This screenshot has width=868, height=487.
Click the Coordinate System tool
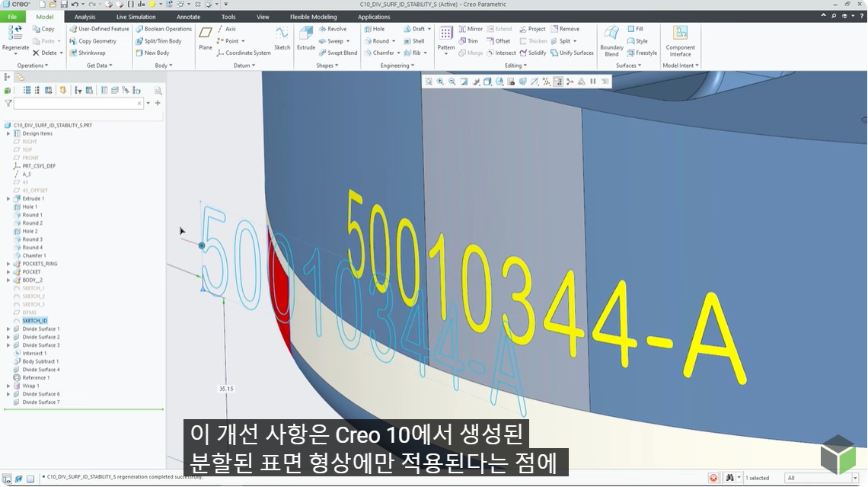pos(244,53)
